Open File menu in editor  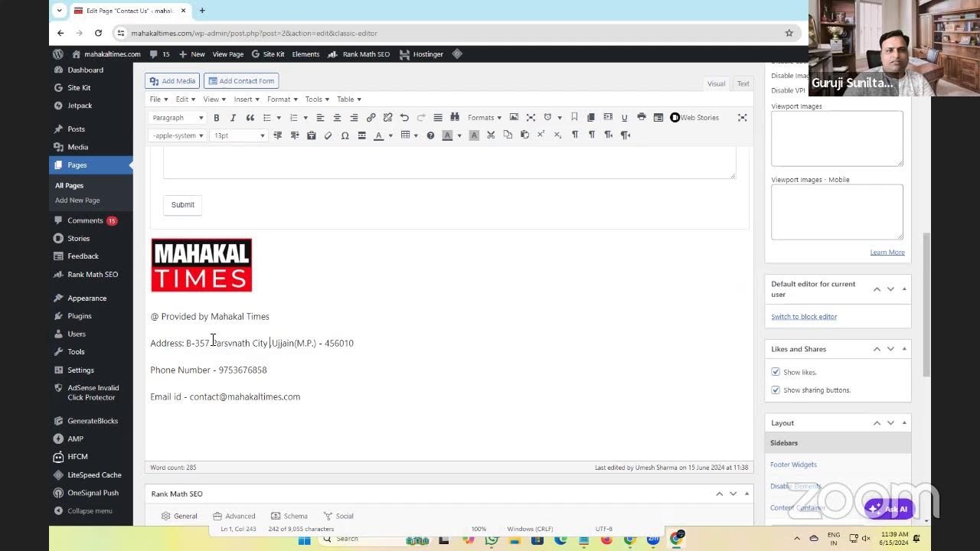coord(158,99)
